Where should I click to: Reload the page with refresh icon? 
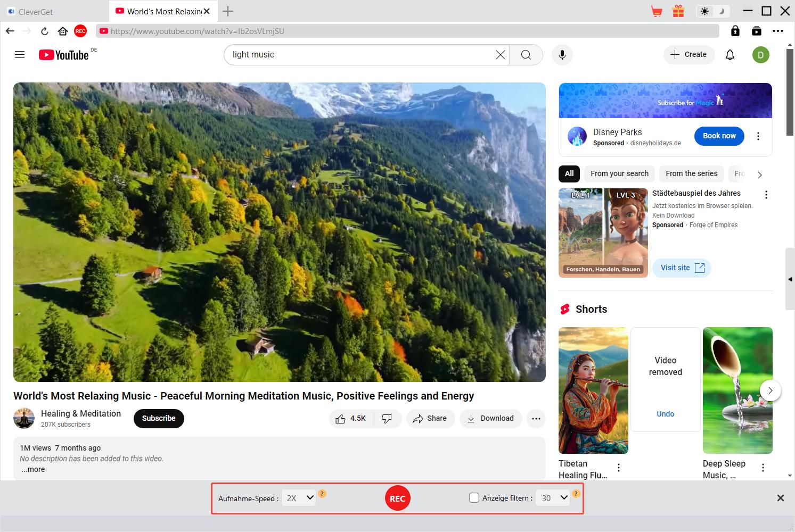tap(45, 31)
